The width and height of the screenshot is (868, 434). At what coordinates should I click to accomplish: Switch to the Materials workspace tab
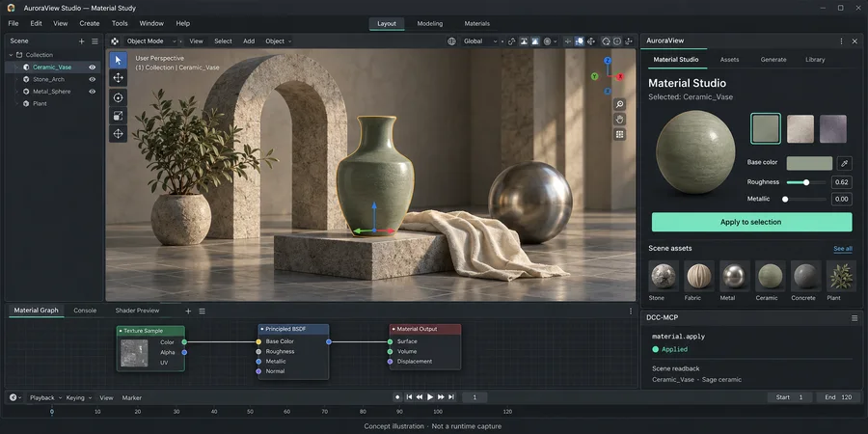pyautogui.click(x=476, y=23)
